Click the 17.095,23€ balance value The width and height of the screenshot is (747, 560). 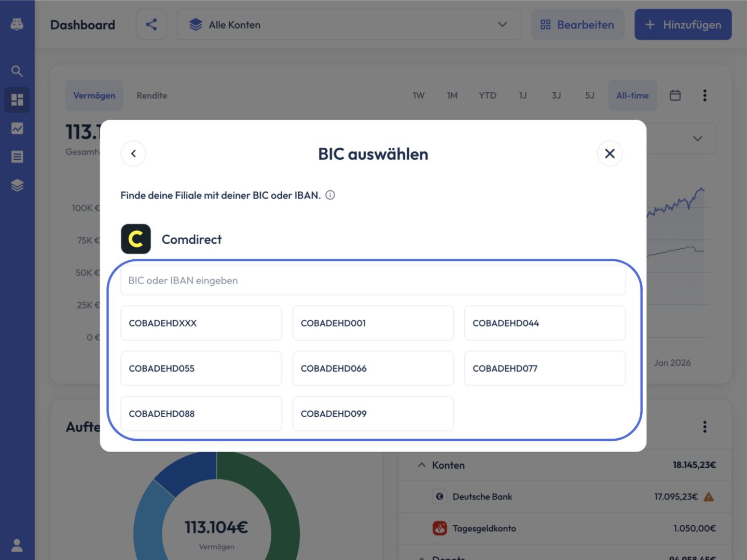point(676,497)
